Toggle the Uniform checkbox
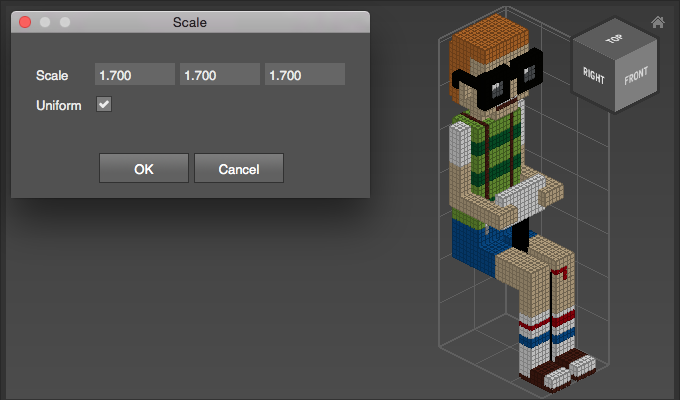The width and height of the screenshot is (680, 400). click(x=104, y=104)
